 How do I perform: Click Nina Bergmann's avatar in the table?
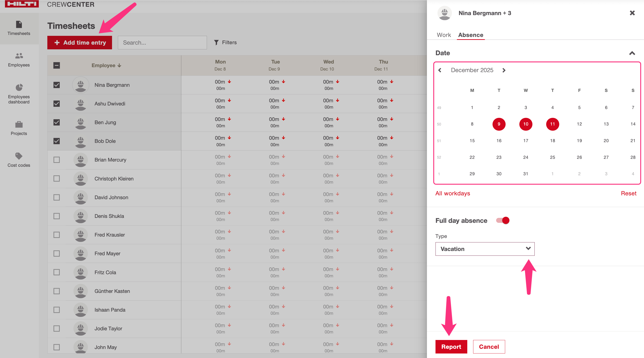coord(80,85)
